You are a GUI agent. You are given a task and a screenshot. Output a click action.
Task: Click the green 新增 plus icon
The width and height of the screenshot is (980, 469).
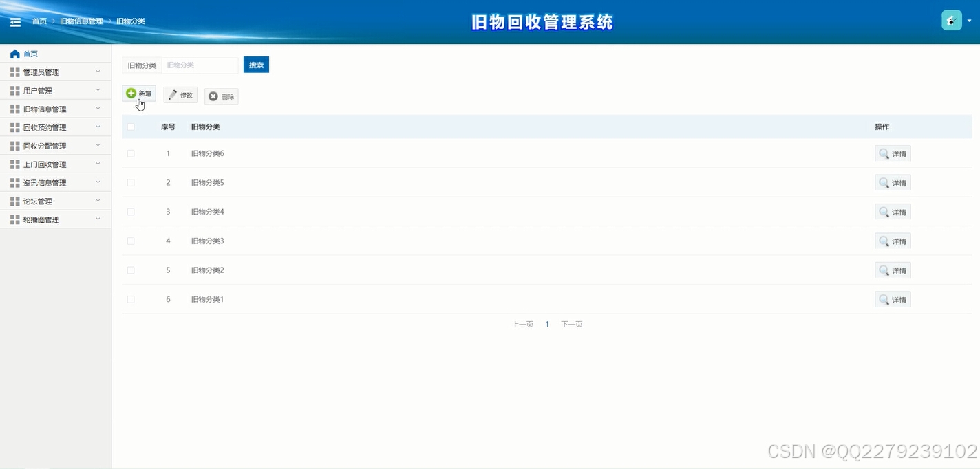[x=131, y=93]
